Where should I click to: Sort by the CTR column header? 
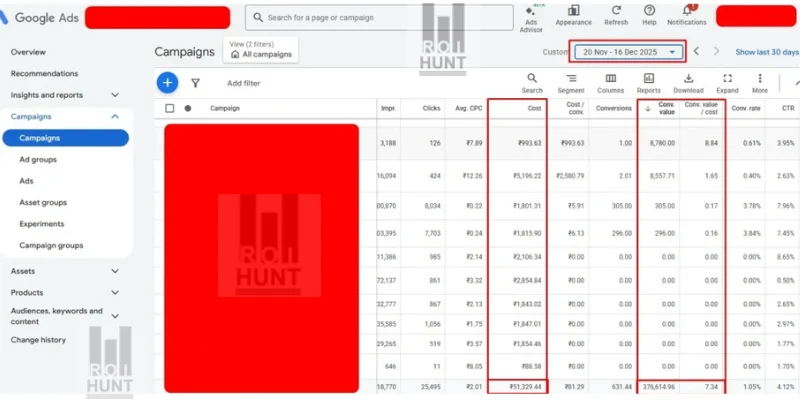point(788,108)
